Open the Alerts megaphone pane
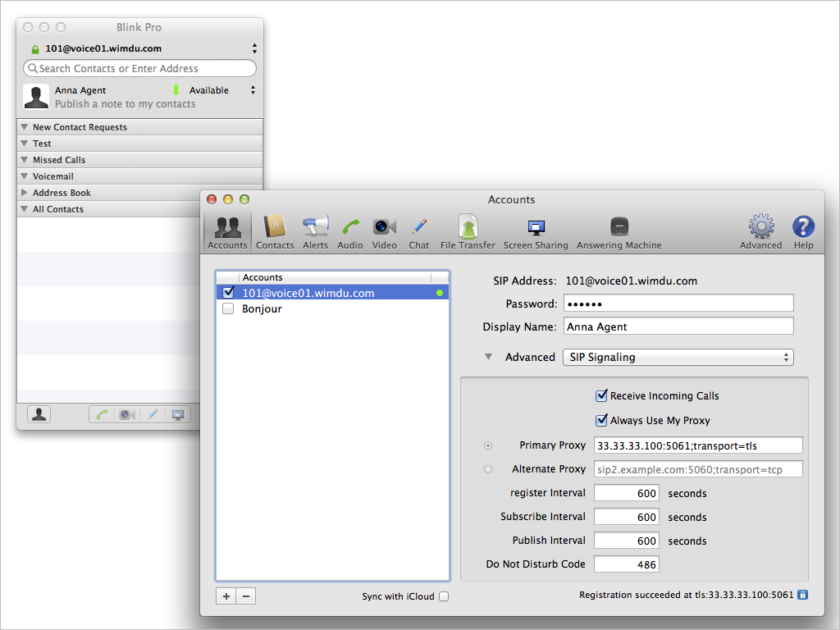 pyautogui.click(x=316, y=231)
